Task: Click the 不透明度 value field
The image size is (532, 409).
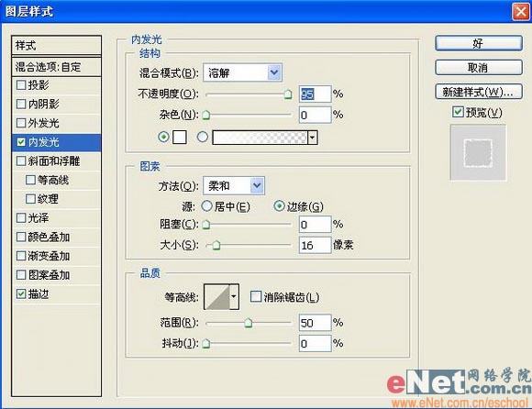Action: 315,94
